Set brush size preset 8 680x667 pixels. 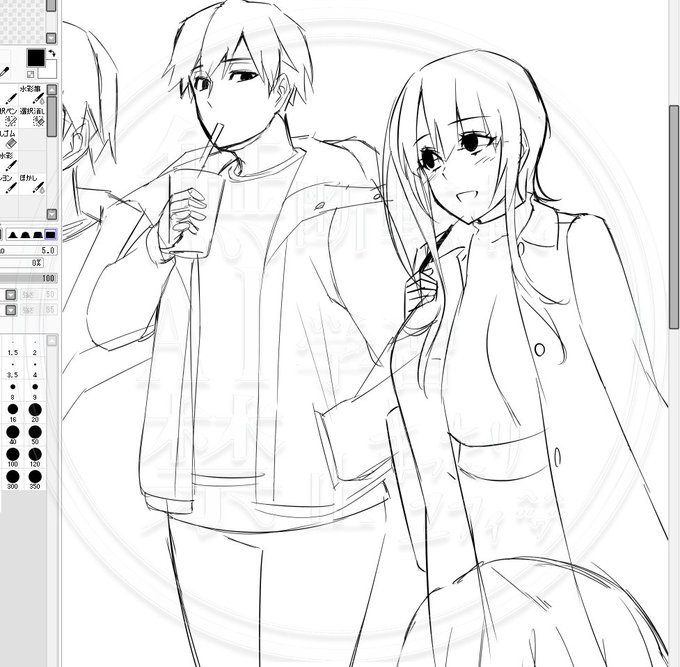(13, 392)
